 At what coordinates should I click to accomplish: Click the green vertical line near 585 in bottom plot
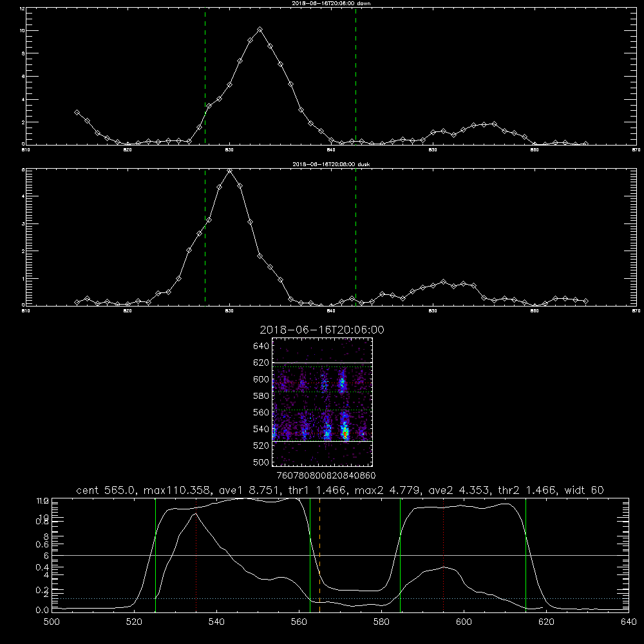click(400, 555)
